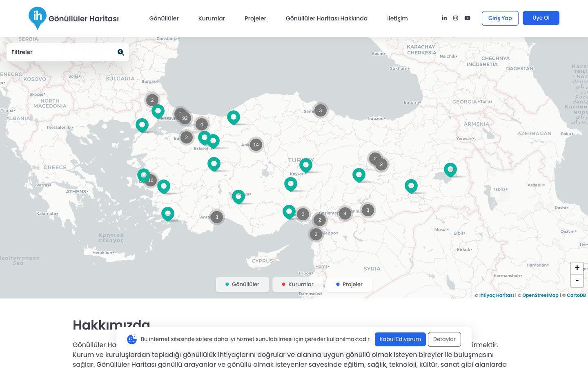
Task: Zoom in the map with plus button
Action: (x=577, y=268)
